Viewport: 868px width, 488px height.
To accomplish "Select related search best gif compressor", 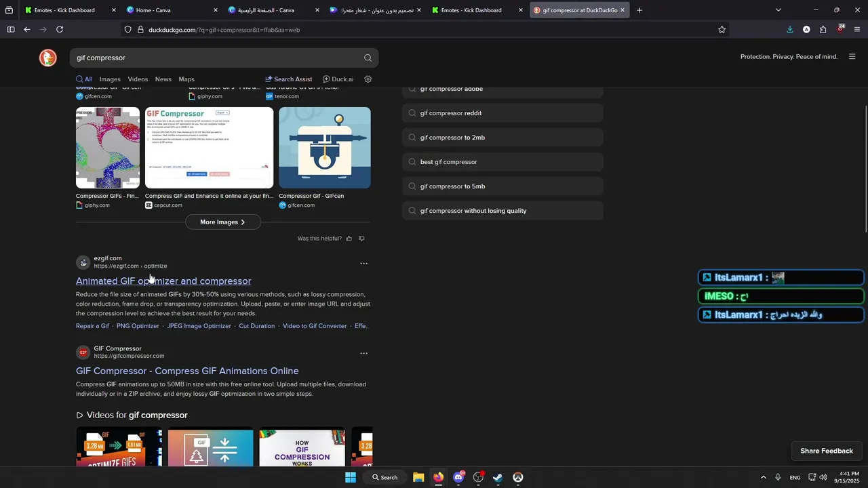I will pyautogui.click(x=502, y=162).
